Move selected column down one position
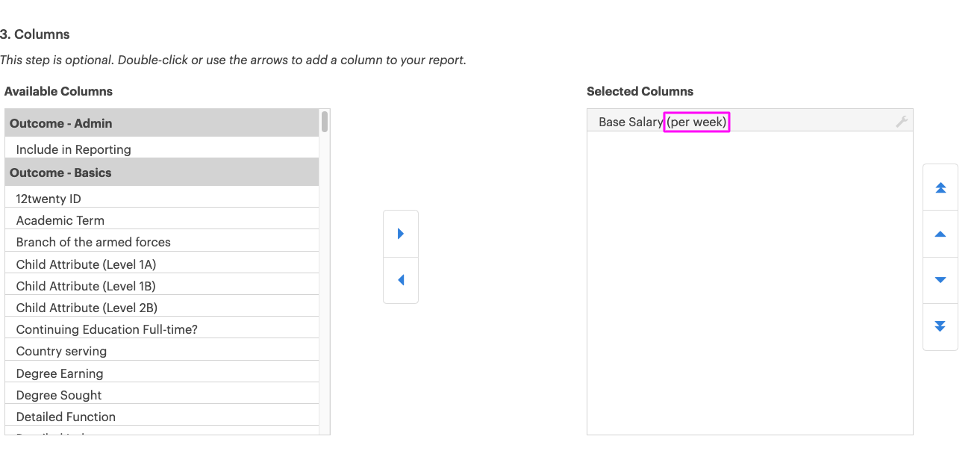980x454 pixels. click(940, 280)
